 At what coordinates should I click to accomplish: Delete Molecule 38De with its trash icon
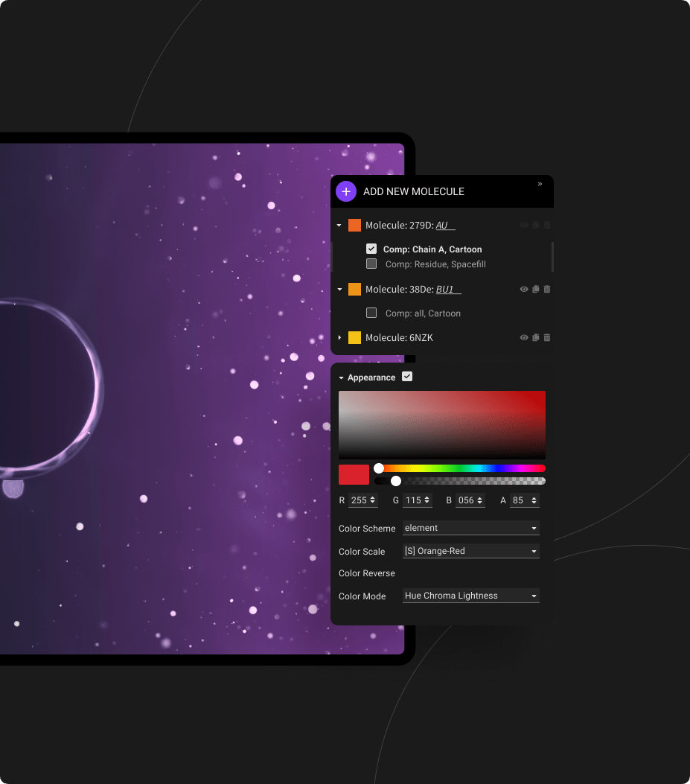[x=547, y=289]
